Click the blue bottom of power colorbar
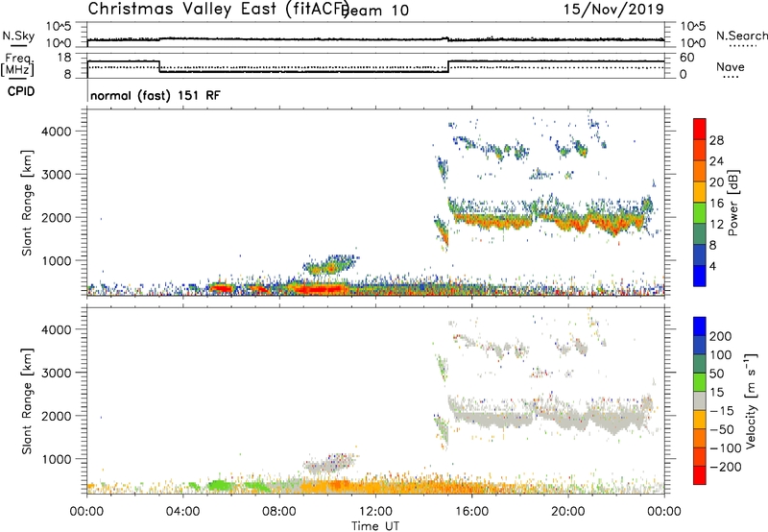Screen dimensions: 768x532 click(x=700, y=276)
